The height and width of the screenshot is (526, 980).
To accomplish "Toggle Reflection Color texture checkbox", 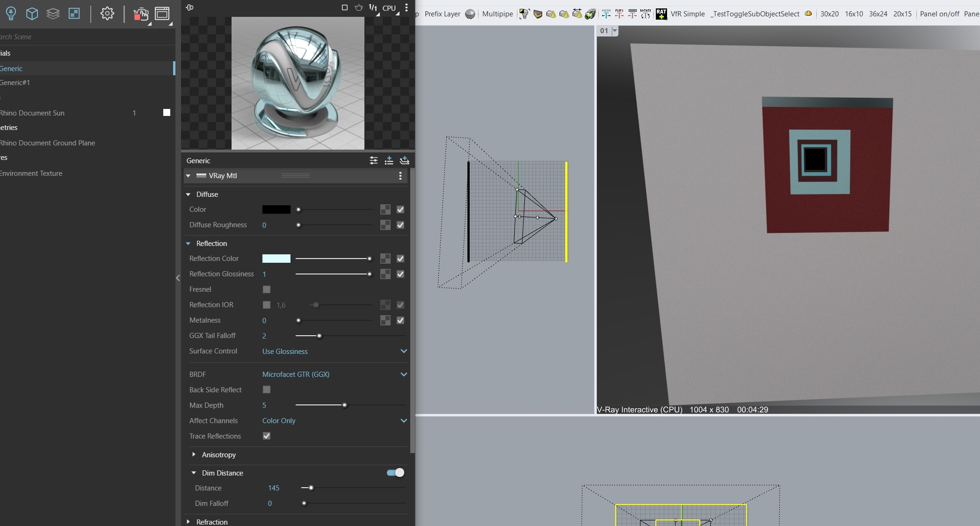I will [x=400, y=259].
